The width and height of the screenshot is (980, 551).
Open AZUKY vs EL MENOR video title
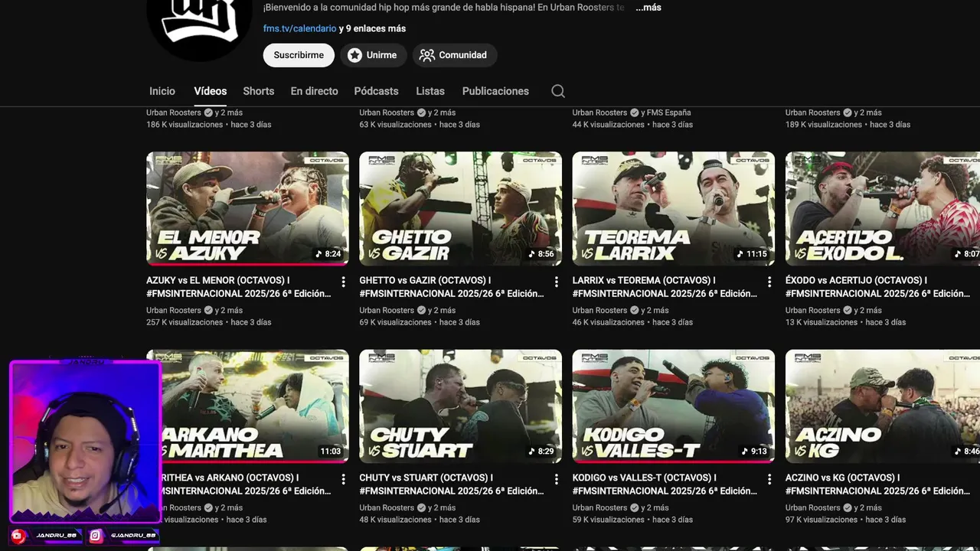[x=239, y=287]
